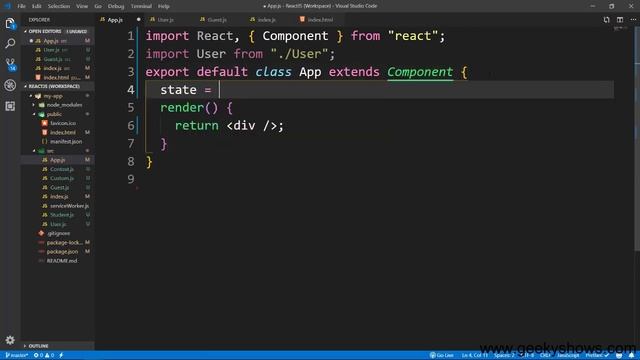640x360 pixels.
Task: Open the Go menu
Action: click(98, 6)
